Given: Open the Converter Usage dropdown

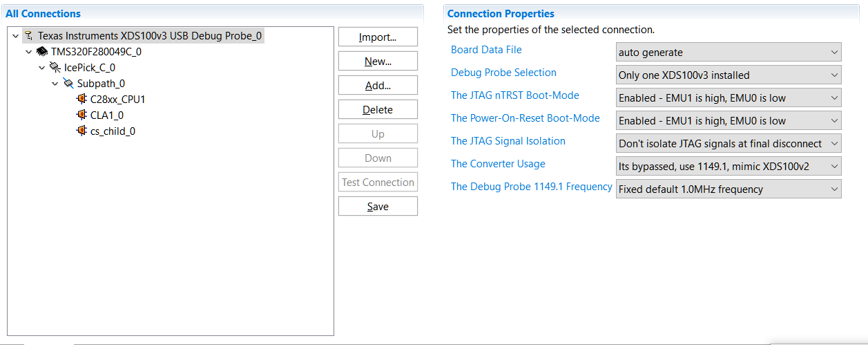Looking at the screenshot, I should click(x=729, y=166).
